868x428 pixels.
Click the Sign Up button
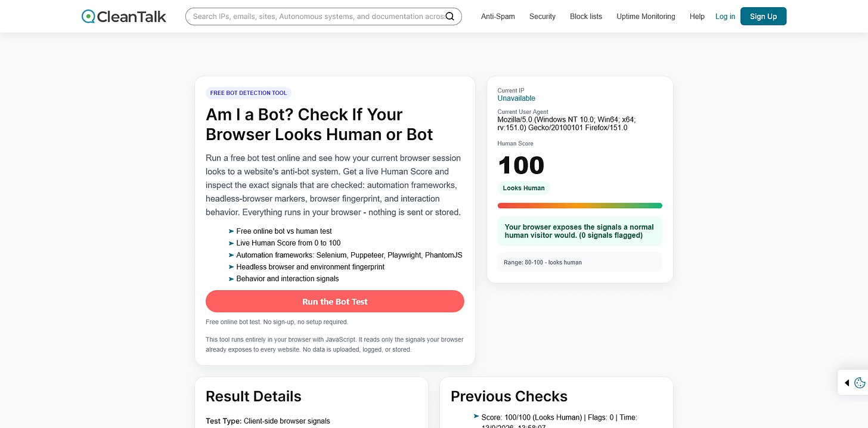point(763,16)
